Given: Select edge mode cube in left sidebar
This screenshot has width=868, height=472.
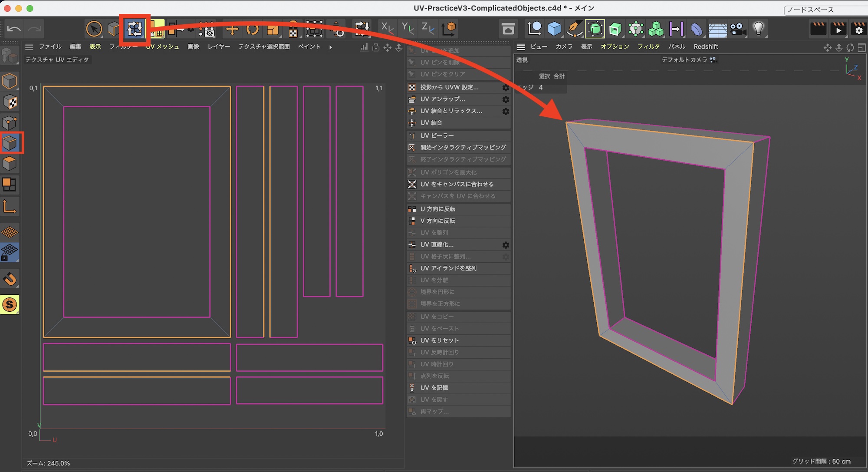Looking at the screenshot, I should [x=10, y=143].
